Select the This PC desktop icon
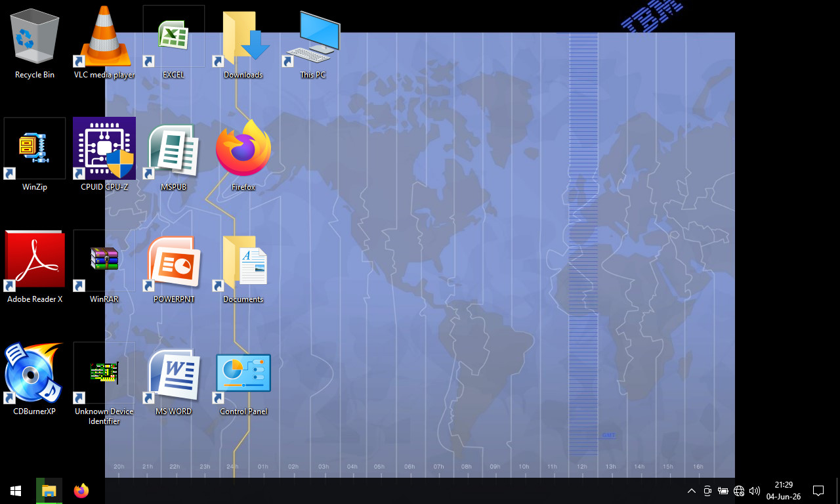 [x=312, y=43]
